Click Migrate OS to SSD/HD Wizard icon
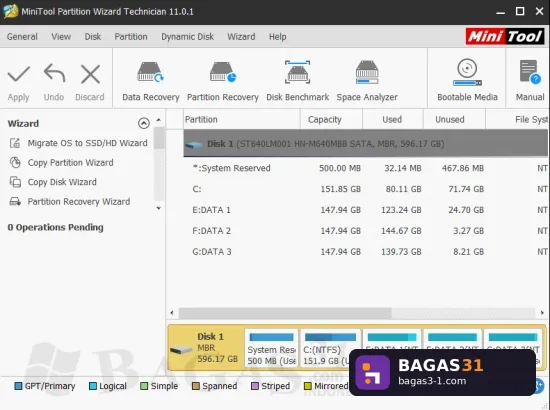The width and height of the screenshot is (550, 410). click(15, 143)
